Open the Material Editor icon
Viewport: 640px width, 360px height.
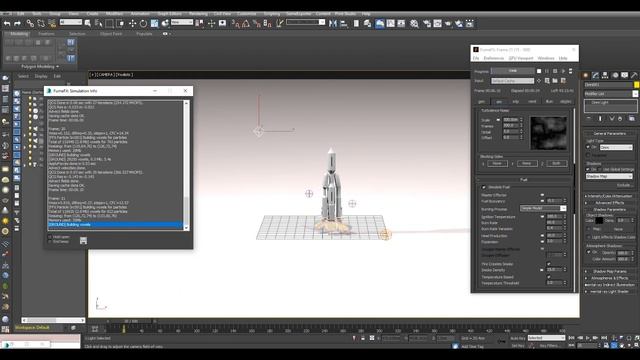(x=414, y=24)
